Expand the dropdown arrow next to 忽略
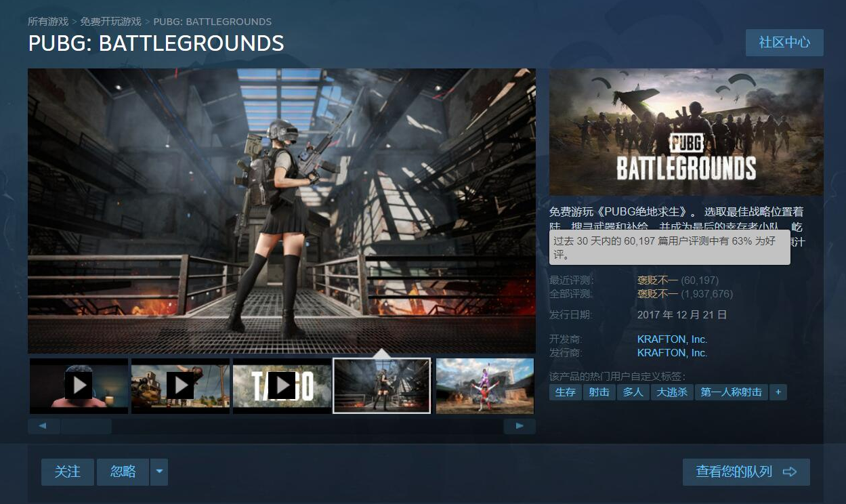This screenshot has width=846, height=504. [x=158, y=471]
